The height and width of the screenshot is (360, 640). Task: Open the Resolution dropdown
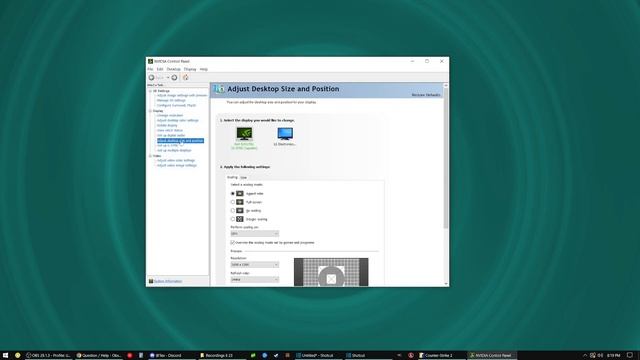[255, 264]
